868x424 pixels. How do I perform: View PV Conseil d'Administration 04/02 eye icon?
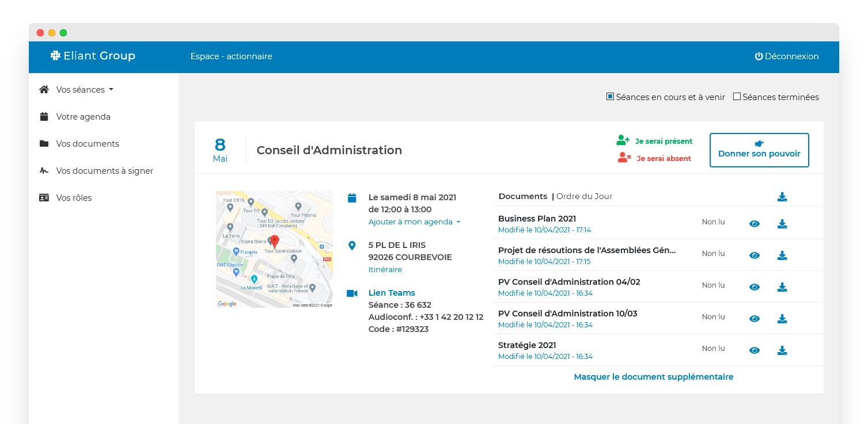point(755,287)
